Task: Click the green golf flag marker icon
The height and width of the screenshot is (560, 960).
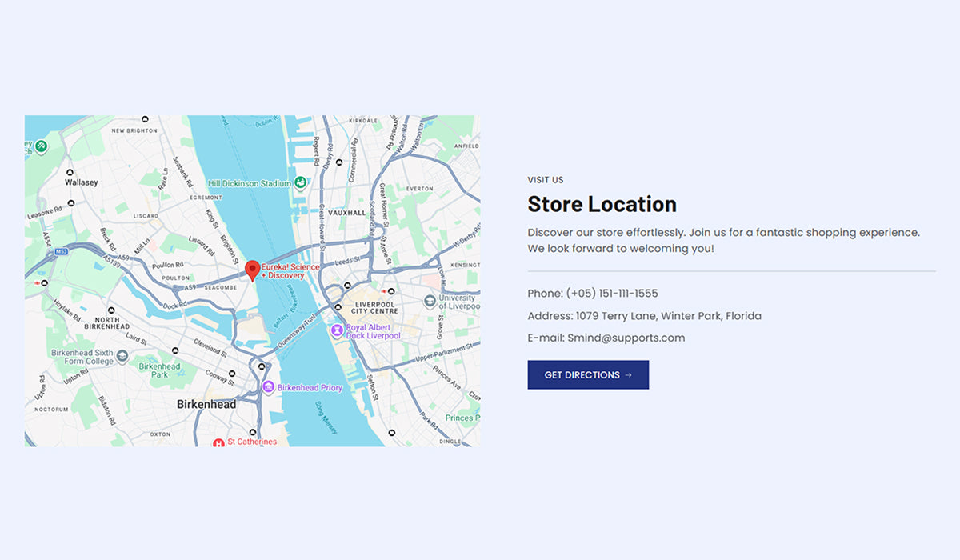Action: (x=41, y=147)
